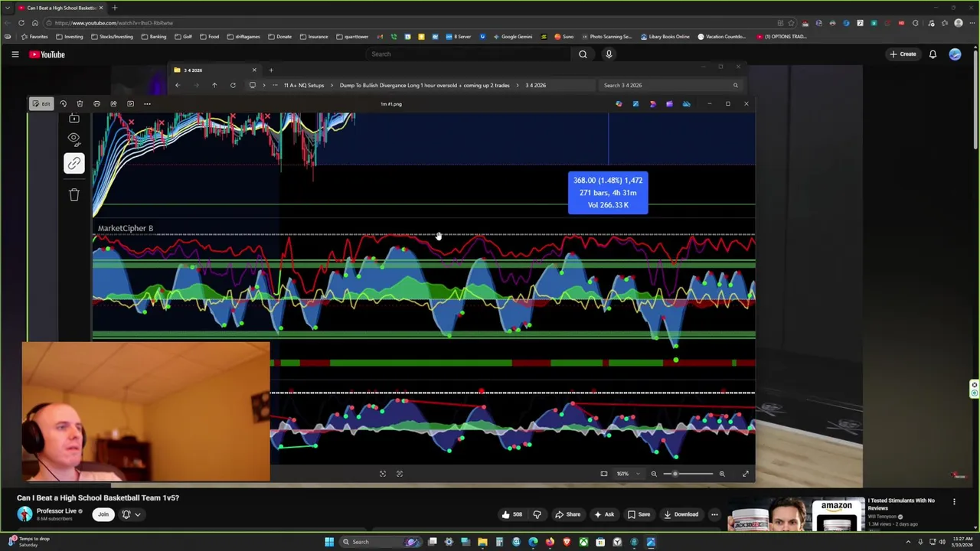980x551 pixels.
Task: Share the image from Photos toolbar
Action: coord(113,104)
